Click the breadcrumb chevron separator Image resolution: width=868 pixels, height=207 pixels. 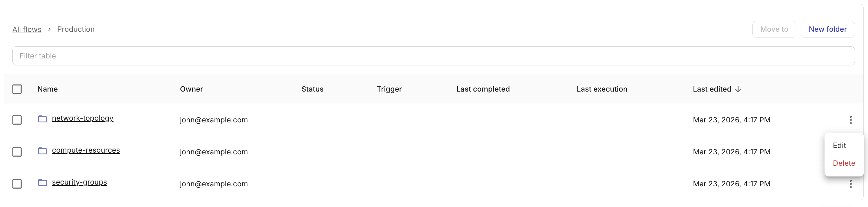pyautogui.click(x=49, y=29)
